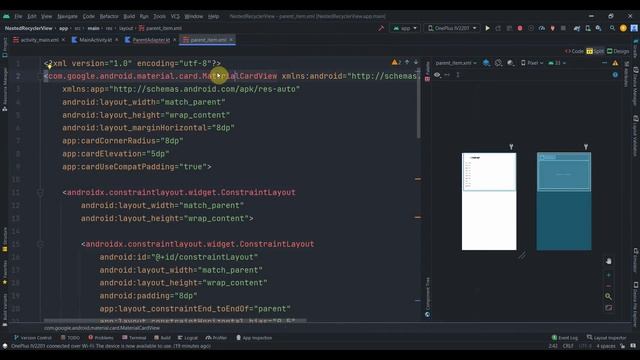Image resolution: width=640 pixels, height=360 pixels.
Task: Run the app with the green play button
Action: pos(487,28)
